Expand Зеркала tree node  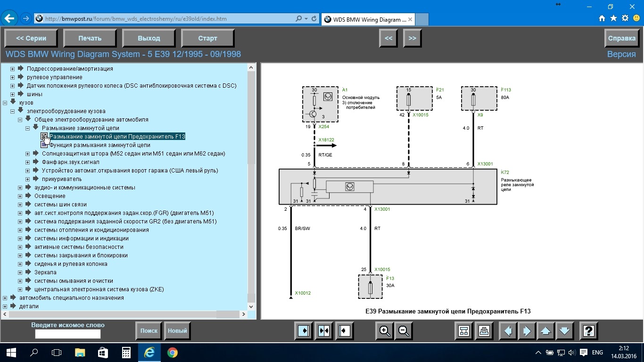20,272
